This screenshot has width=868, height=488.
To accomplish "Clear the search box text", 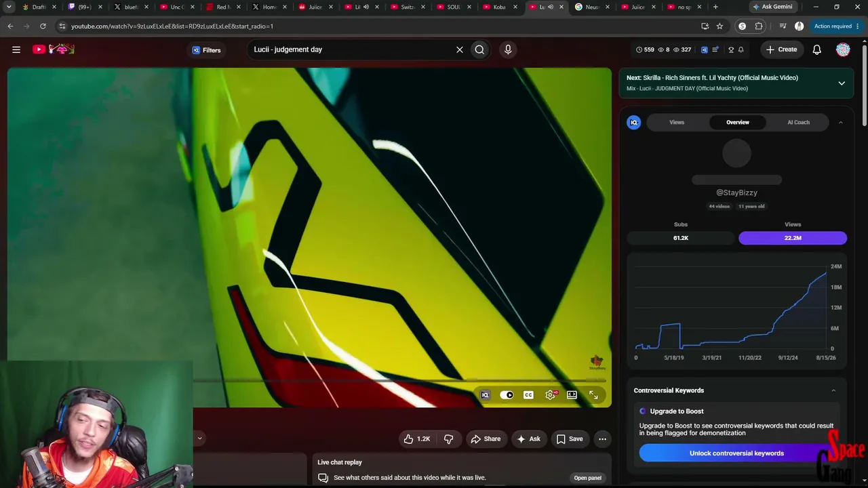I will point(459,49).
